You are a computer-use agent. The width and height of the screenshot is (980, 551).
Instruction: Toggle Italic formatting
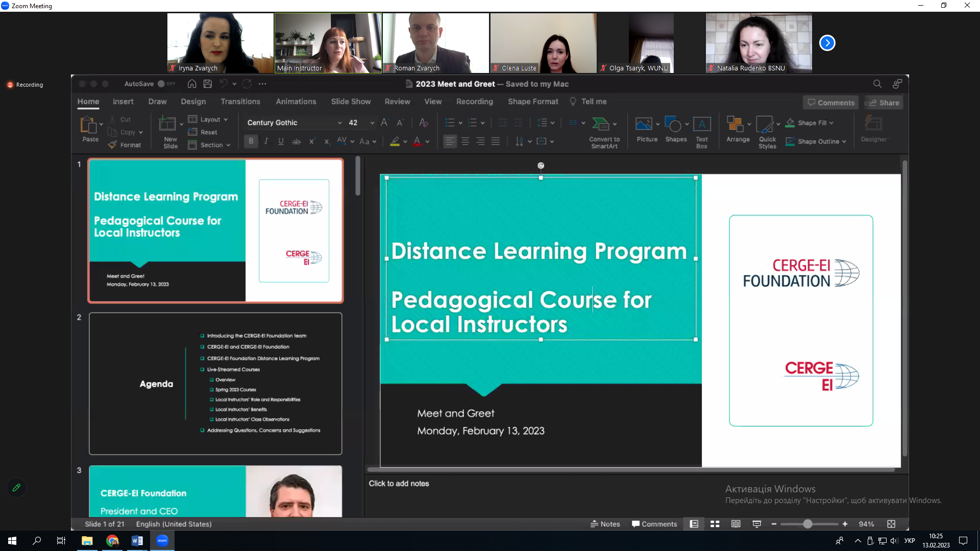[266, 141]
